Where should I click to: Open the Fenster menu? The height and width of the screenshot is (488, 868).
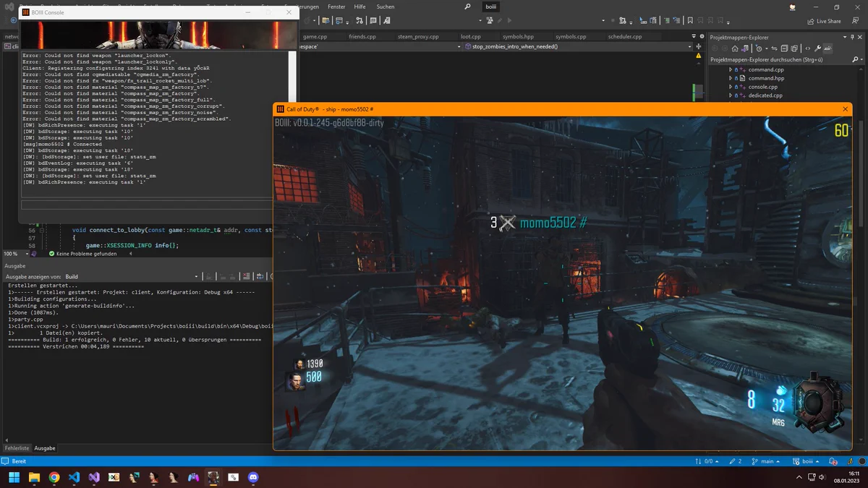(x=336, y=7)
